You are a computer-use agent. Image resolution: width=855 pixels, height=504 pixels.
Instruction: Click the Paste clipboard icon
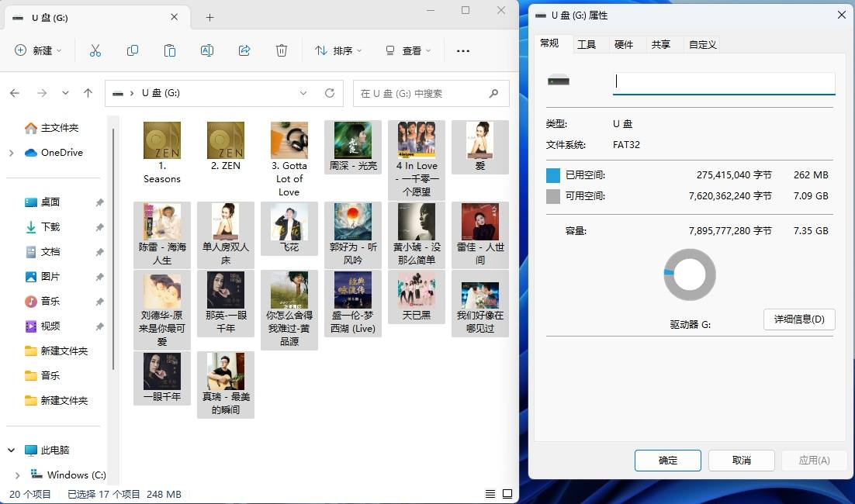click(170, 50)
